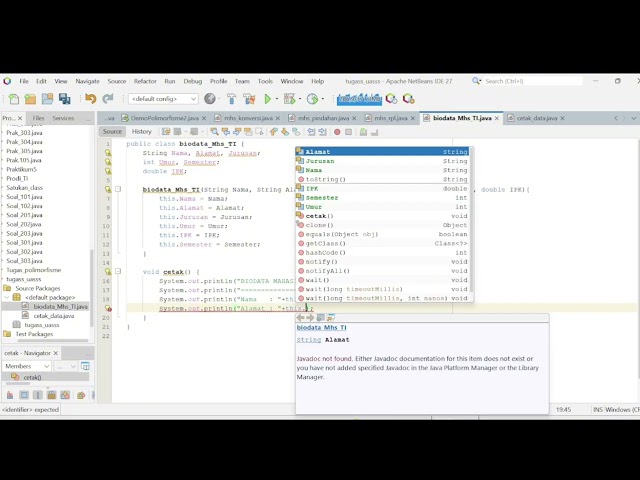Open the Members dropdown in Navigator

(27, 366)
